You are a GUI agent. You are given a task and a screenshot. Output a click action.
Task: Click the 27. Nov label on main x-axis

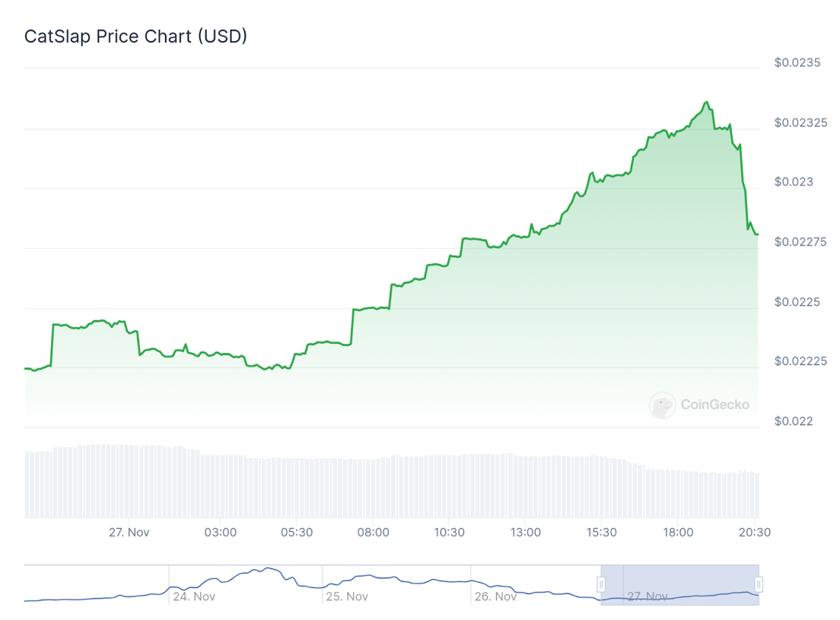129,533
